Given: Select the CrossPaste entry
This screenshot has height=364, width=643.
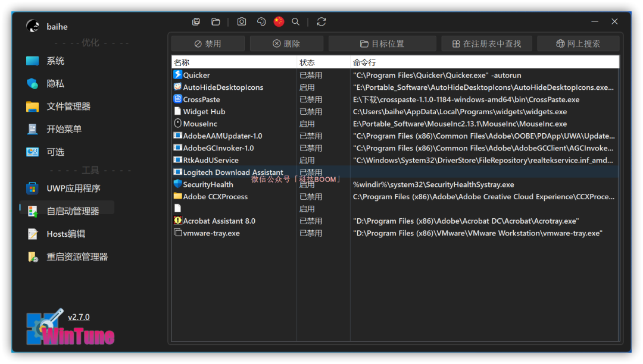Looking at the screenshot, I should pos(395,99).
